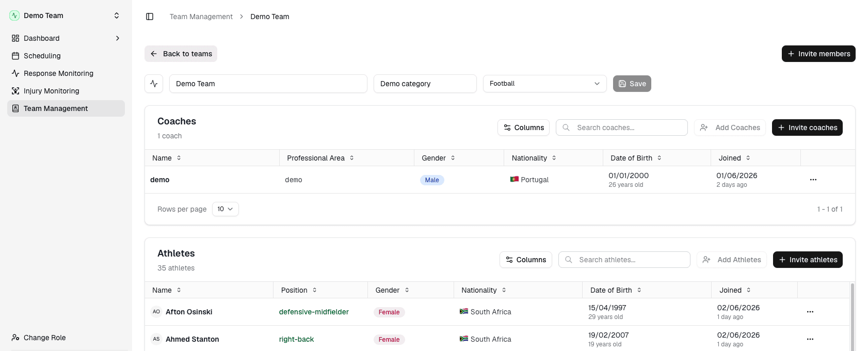Click the Male gender badge

click(432, 180)
